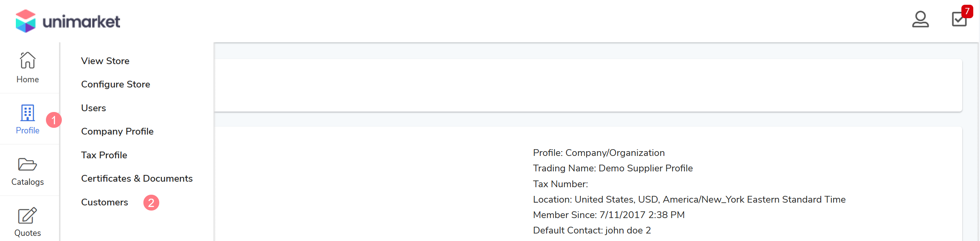Click the red step marker numbered 1
The height and width of the screenshot is (241, 980).
pos(54,120)
